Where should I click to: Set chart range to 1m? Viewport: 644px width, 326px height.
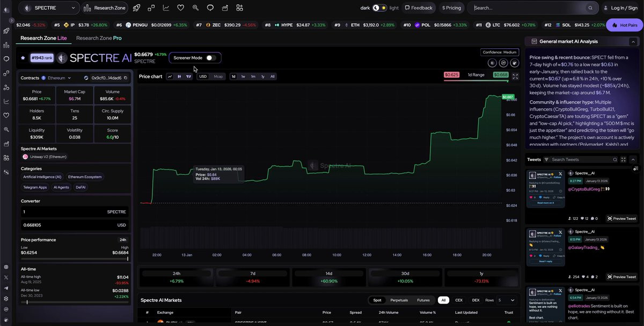[x=253, y=77]
